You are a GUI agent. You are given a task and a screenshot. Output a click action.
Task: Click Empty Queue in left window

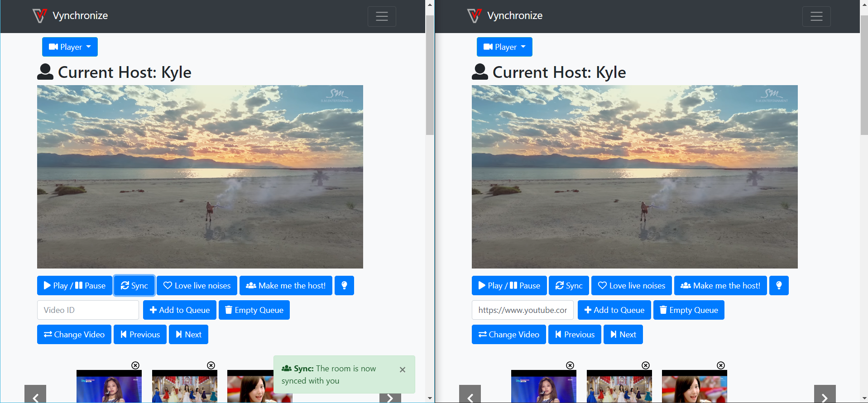click(254, 310)
